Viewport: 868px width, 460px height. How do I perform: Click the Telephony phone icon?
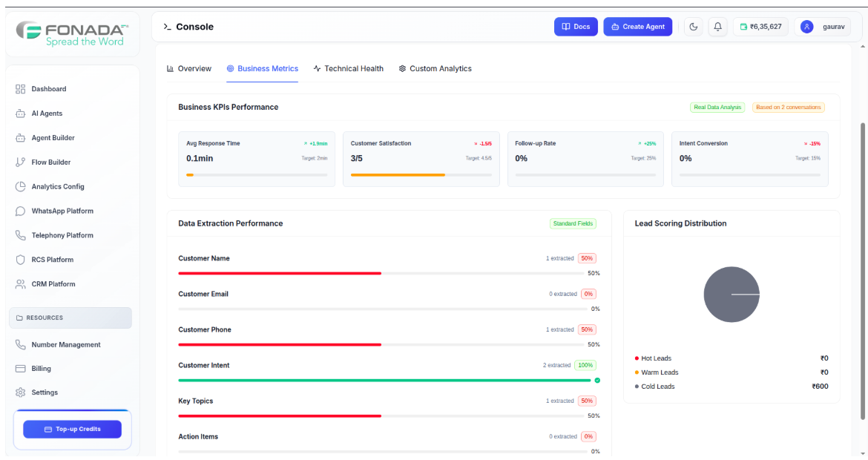(21, 235)
